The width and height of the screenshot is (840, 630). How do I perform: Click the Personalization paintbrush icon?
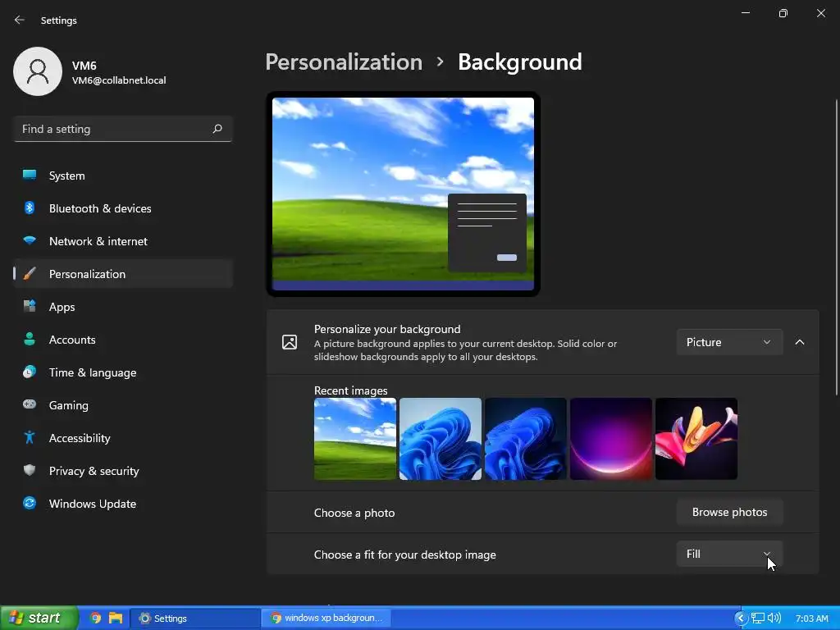30,274
